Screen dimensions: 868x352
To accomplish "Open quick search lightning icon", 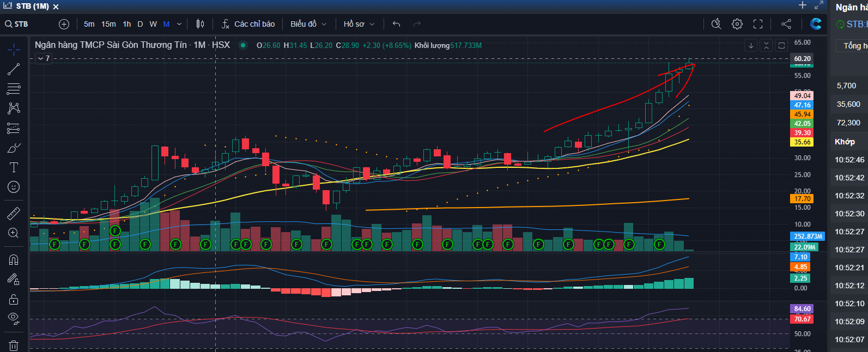I will 717,24.
